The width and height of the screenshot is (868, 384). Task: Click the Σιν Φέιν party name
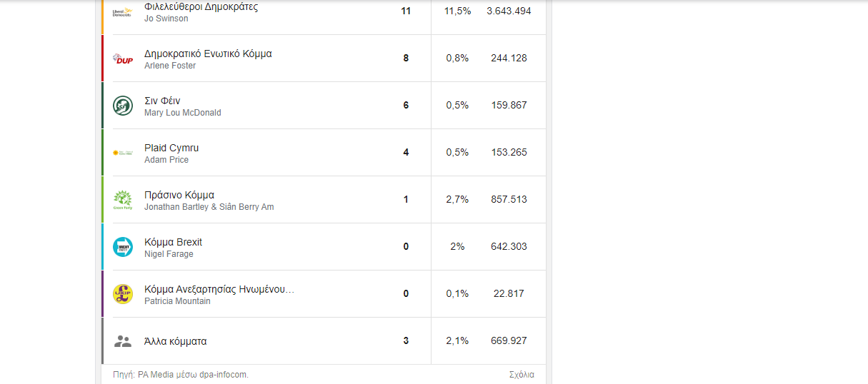[x=162, y=101]
